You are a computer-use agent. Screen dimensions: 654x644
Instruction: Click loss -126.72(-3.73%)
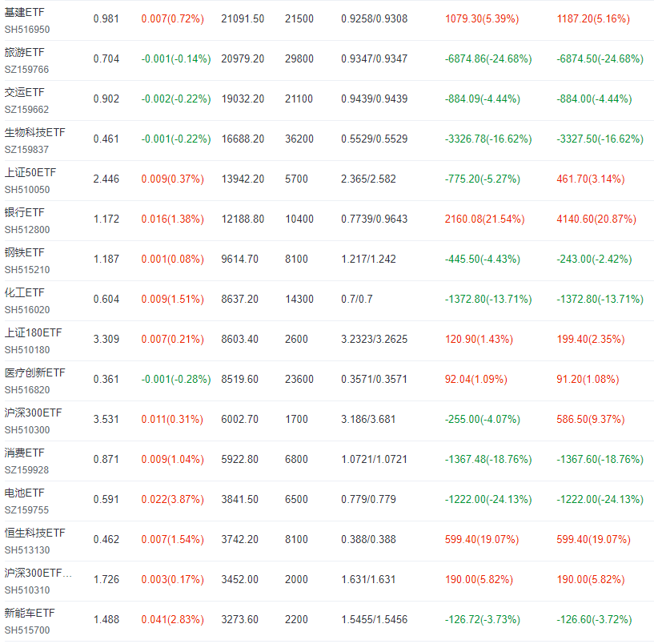click(482, 620)
